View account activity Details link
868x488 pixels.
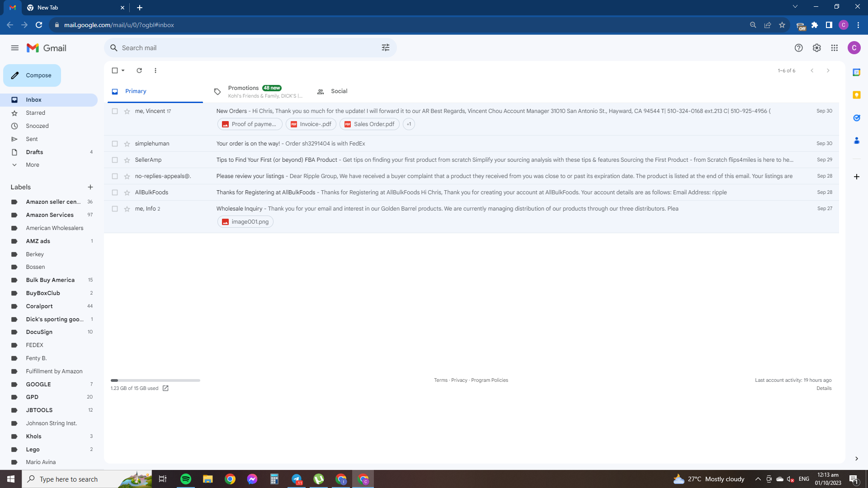coord(824,389)
